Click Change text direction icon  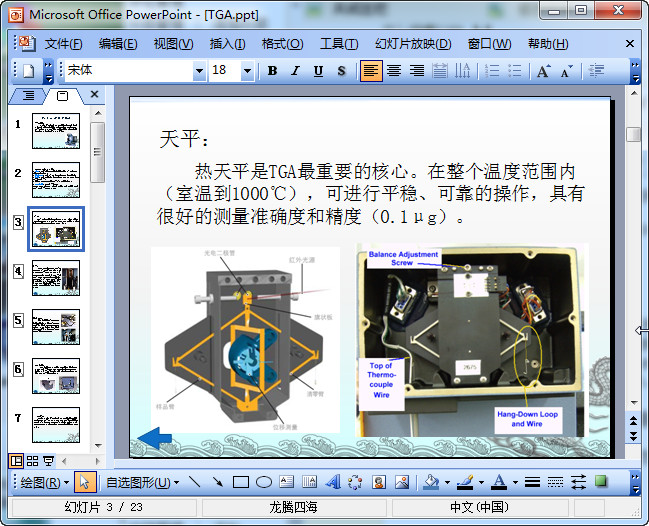(x=462, y=71)
